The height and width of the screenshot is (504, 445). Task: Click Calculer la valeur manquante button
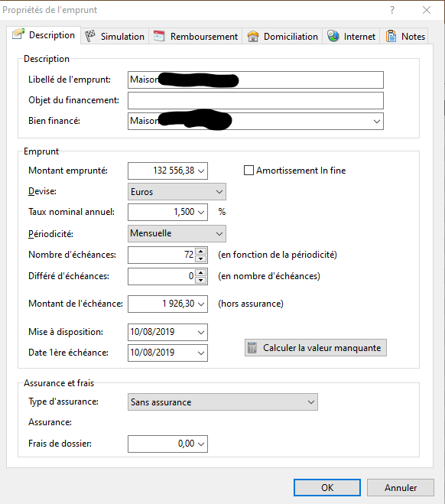coord(316,347)
